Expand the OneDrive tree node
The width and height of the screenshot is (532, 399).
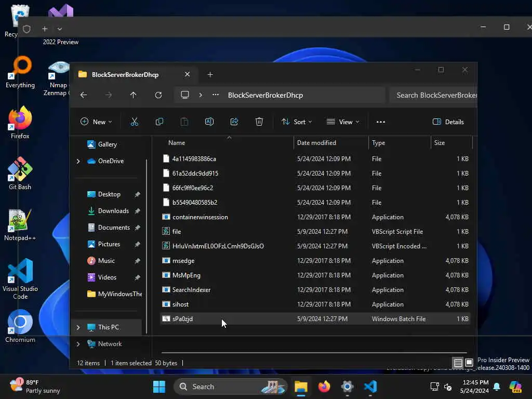[78, 161]
